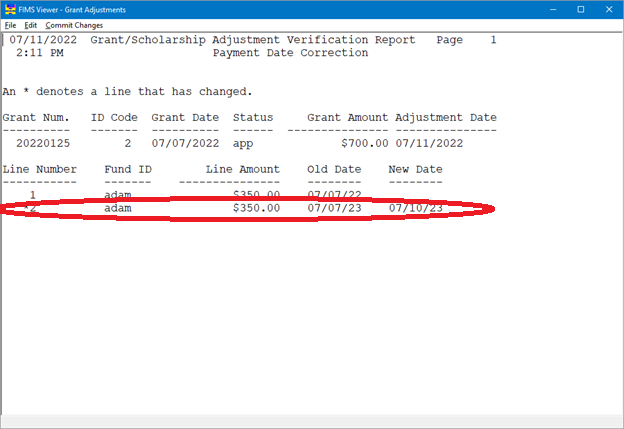
Task: Click the report title Grant/Scholarship Adjustment Verification Report
Action: tap(253, 40)
